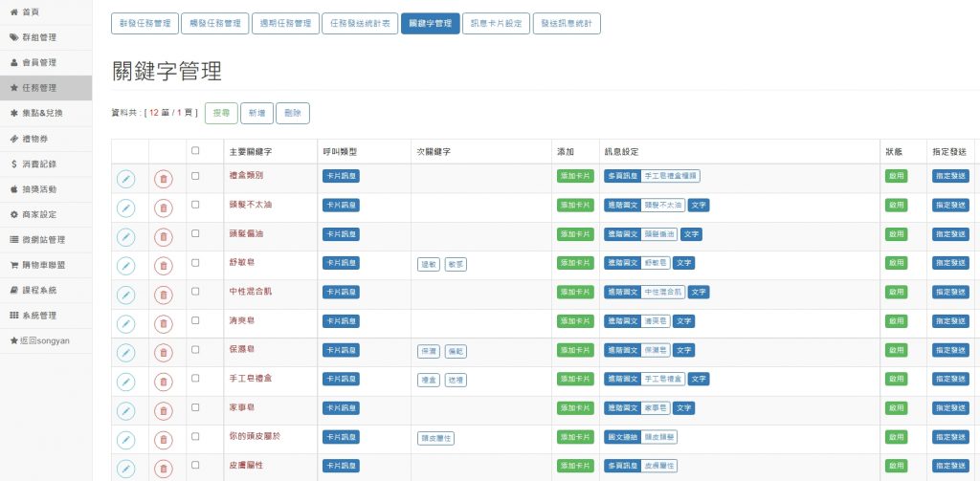This screenshot has width=980, height=481.
Task: Tick the checkbox for 中性混合肌 row
Action: click(x=196, y=292)
